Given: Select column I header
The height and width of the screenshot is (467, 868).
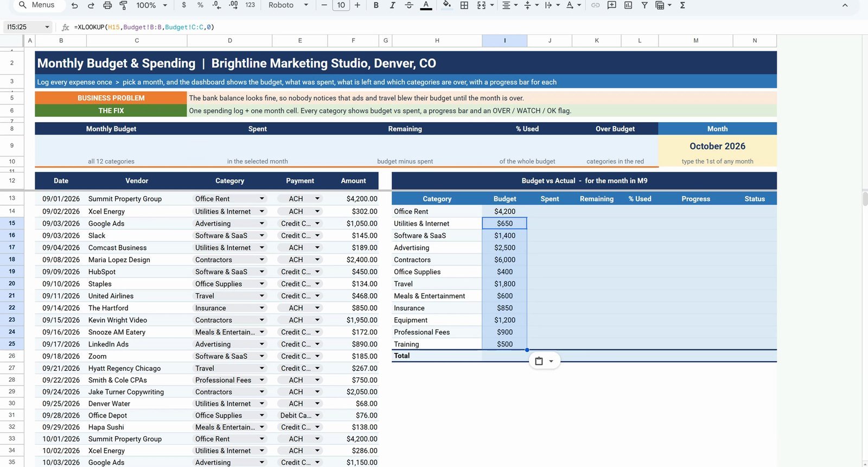Looking at the screenshot, I should tap(505, 41).
